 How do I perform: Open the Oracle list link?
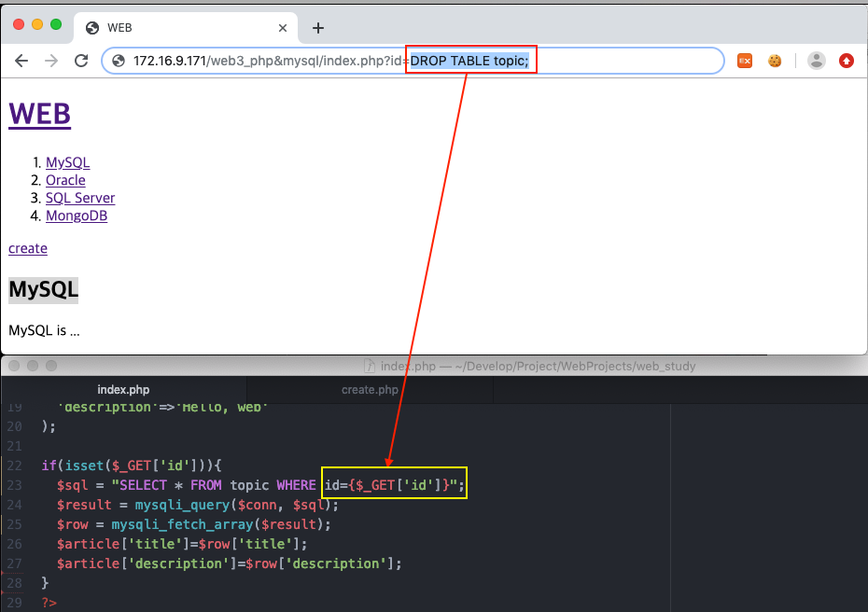click(65, 180)
